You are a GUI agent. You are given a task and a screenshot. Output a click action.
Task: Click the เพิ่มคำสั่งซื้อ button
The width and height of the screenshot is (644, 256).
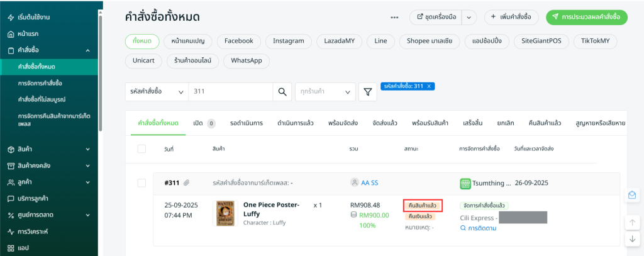click(x=511, y=17)
